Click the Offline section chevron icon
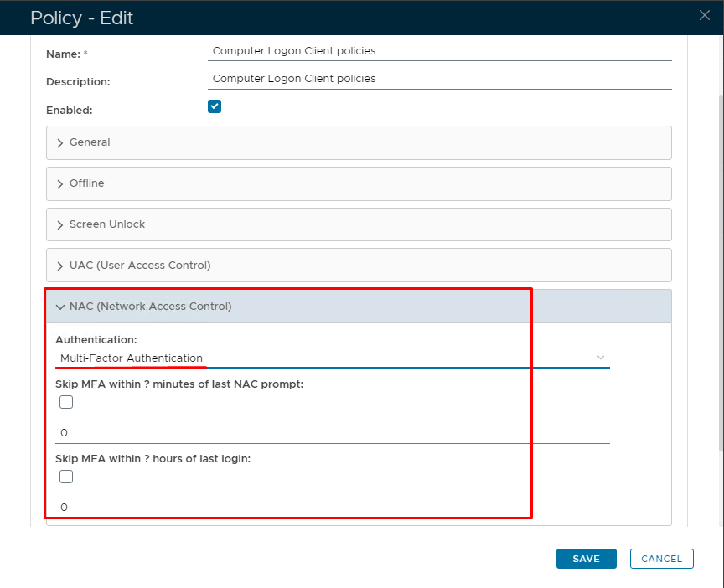This screenshot has height=588, width=724. point(60,184)
